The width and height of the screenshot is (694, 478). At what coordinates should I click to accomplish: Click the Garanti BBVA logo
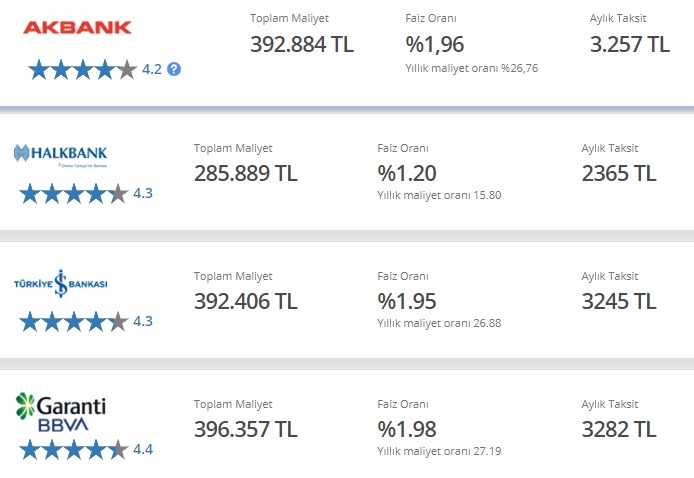[61, 412]
